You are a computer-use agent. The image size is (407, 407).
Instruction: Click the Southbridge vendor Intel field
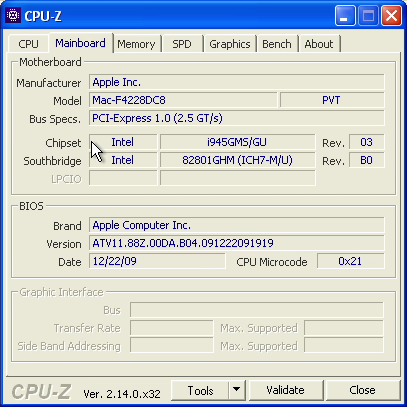click(123, 160)
